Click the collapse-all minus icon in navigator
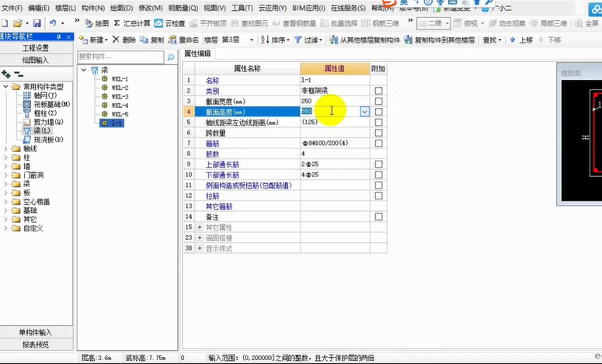This screenshot has height=364, width=602. (x=19, y=74)
